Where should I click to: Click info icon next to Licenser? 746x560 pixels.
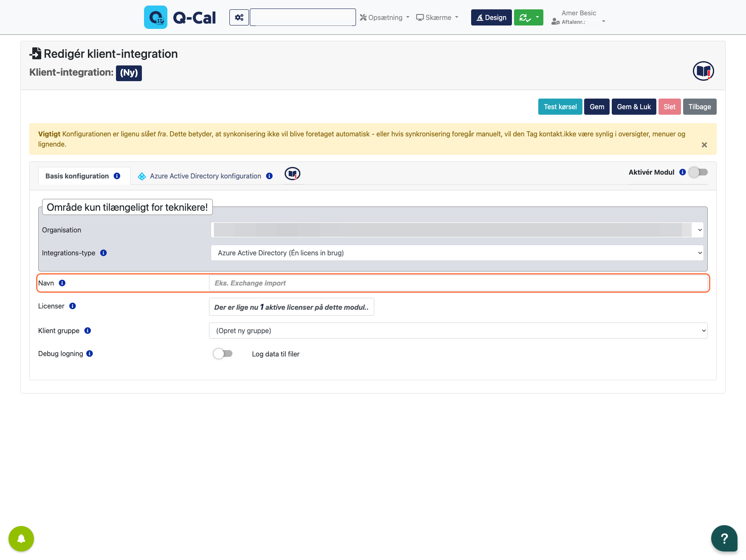coord(73,306)
